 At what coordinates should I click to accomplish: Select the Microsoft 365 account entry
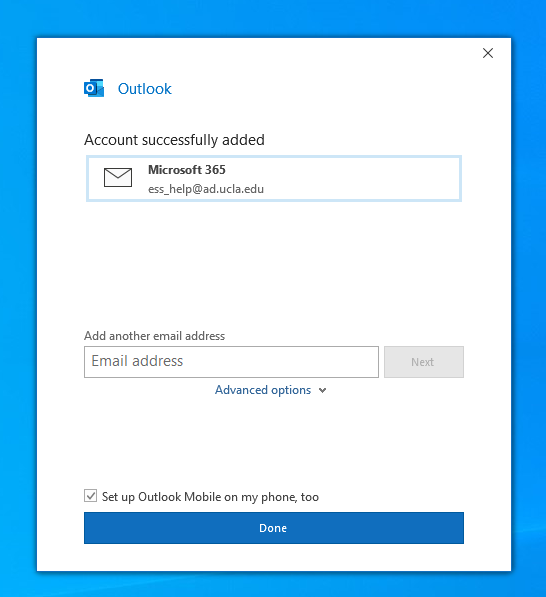[x=274, y=178]
